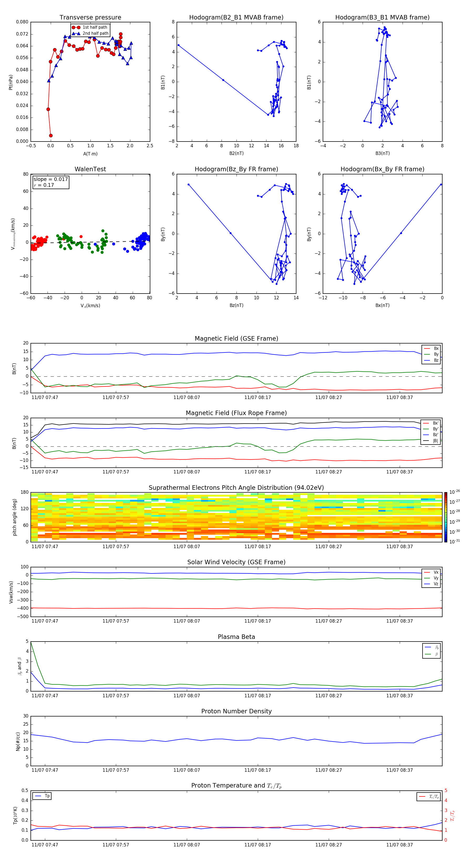Click the 'slope = 0.017' annotation

[x=50, y=179]
